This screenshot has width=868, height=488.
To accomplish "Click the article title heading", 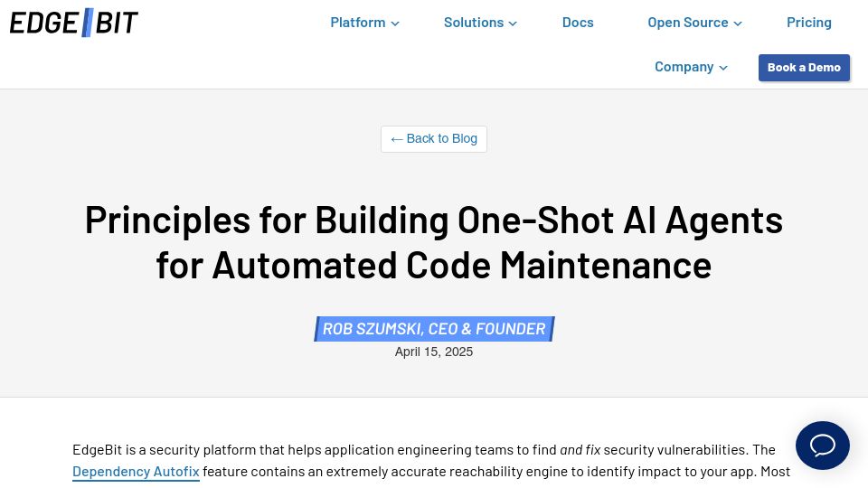I will pyautogui.click(x=433, y=242).
